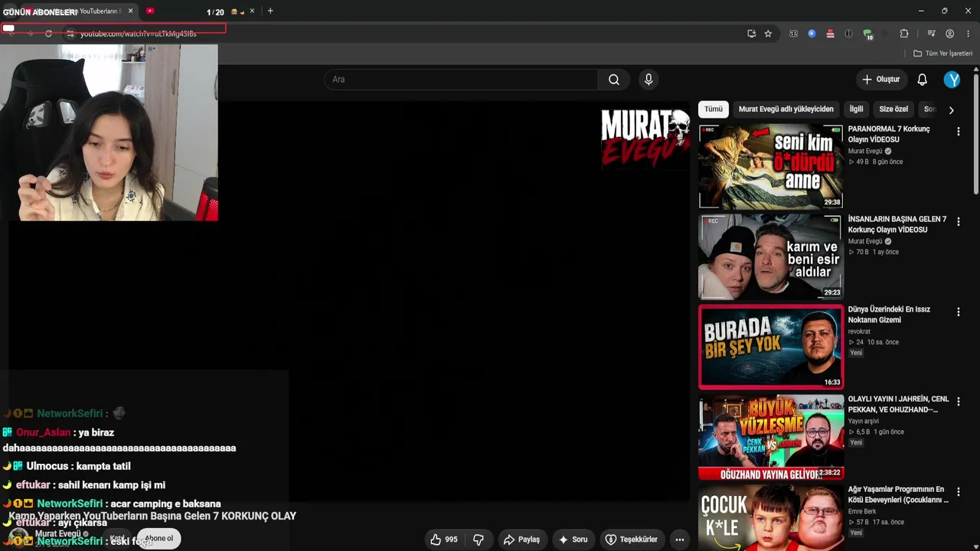Open thumbnail 'karım ve beni esir aldılar'

[x=770, y=256]
